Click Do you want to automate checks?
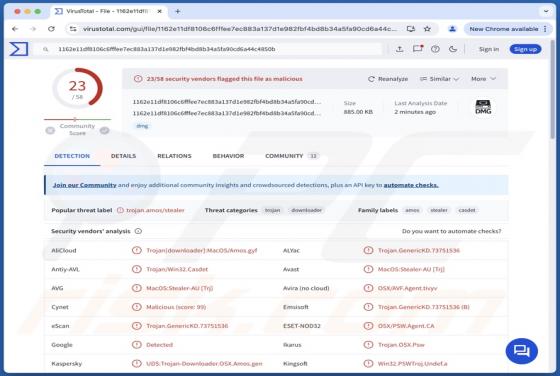The height and width of the screenshot is (376, 560). pos(451,231)
